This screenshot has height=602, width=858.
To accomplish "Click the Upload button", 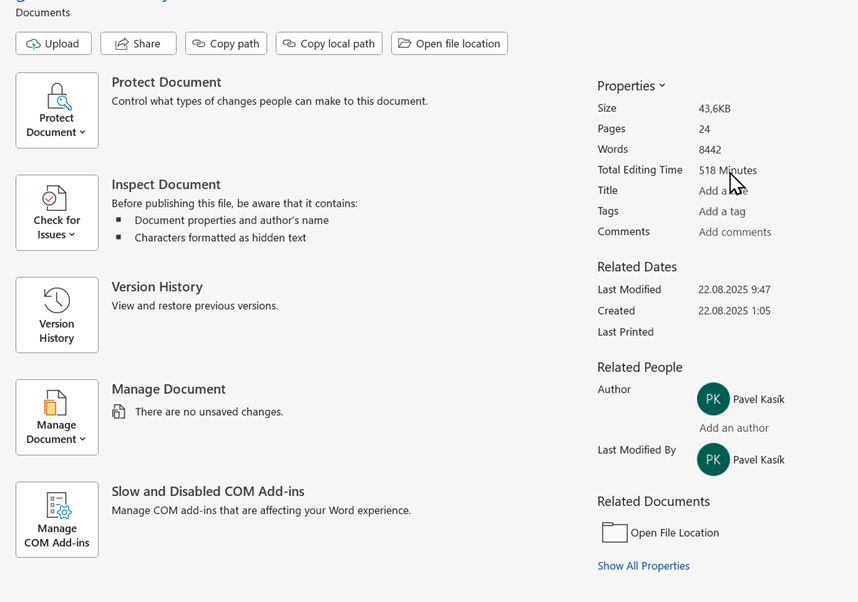I will (x=54, y=44).
